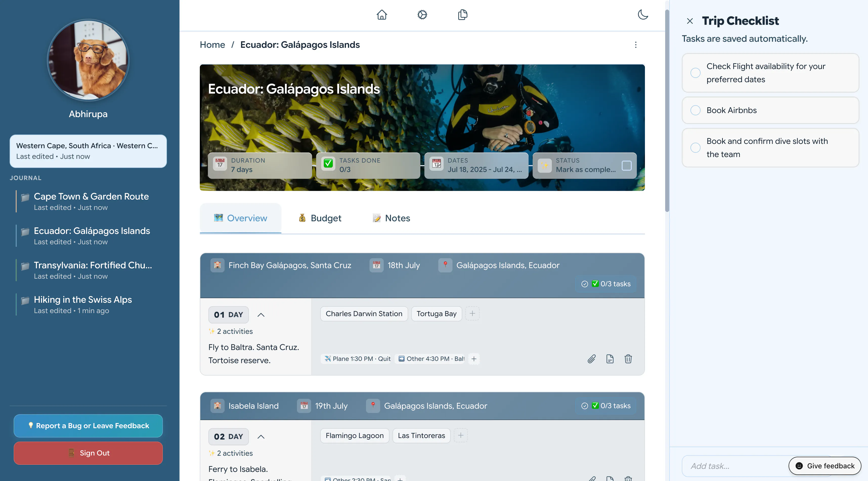Open Ecuador: Galápagos Islands journal entry
Image resolution: width=868 pixels, height=481 pixels.
(92, 236)
